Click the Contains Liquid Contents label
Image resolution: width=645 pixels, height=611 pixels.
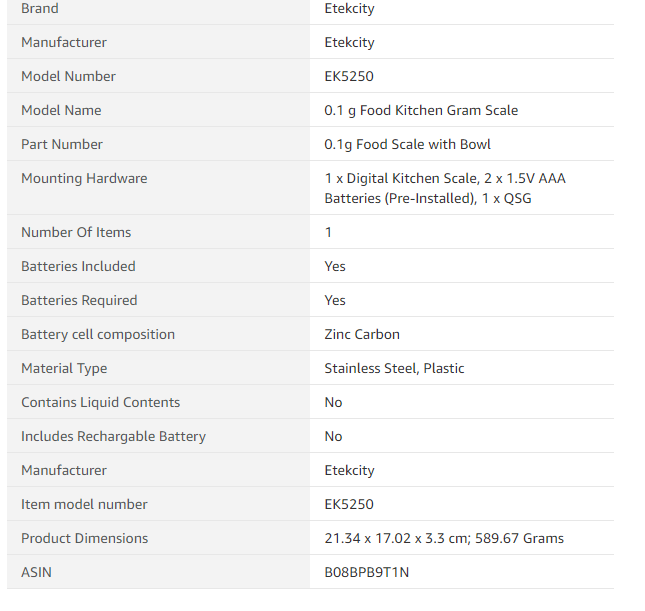(100, 402)
